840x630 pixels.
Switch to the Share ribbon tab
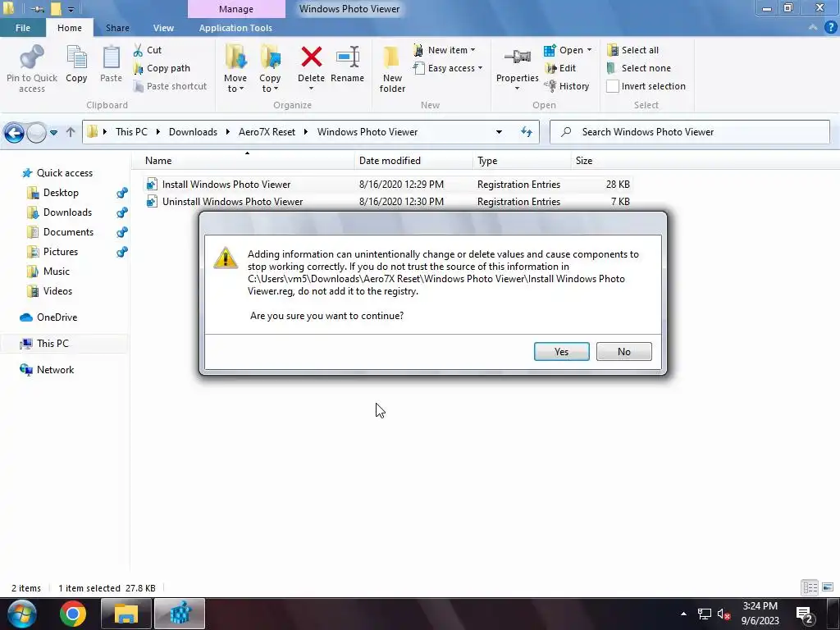pyautogui.click(x=117, y=28)
